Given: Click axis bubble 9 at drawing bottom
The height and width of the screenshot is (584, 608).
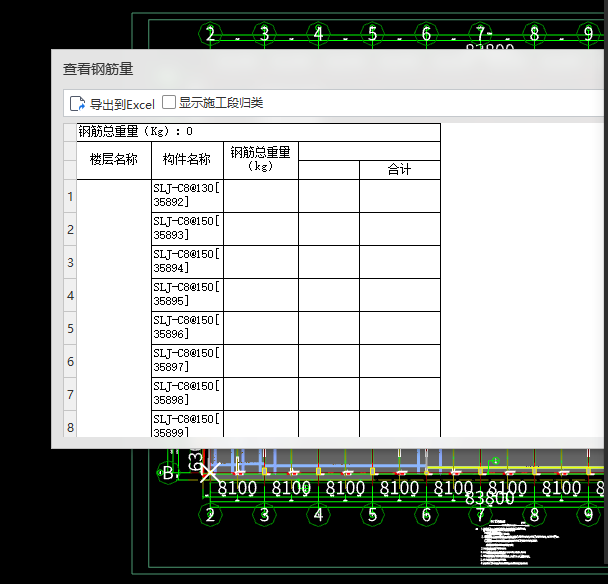Looking at the screenshot, I should (588, 515).
